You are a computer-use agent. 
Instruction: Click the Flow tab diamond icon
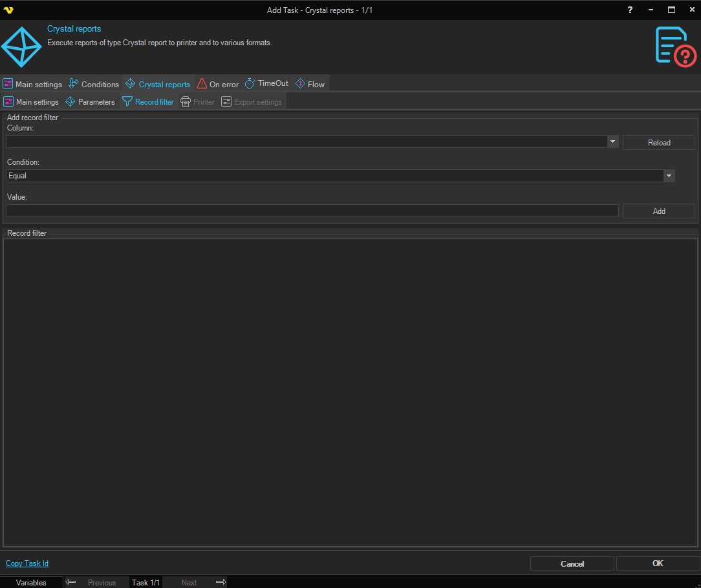click(300, 84)
